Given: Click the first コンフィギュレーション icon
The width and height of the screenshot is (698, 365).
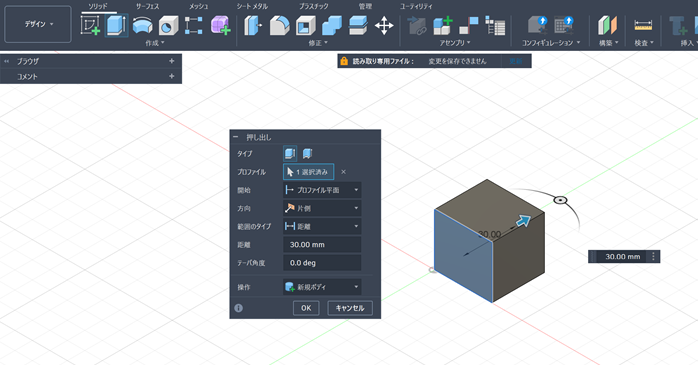Looking at the screenshot, I should [x=537, y=25].
